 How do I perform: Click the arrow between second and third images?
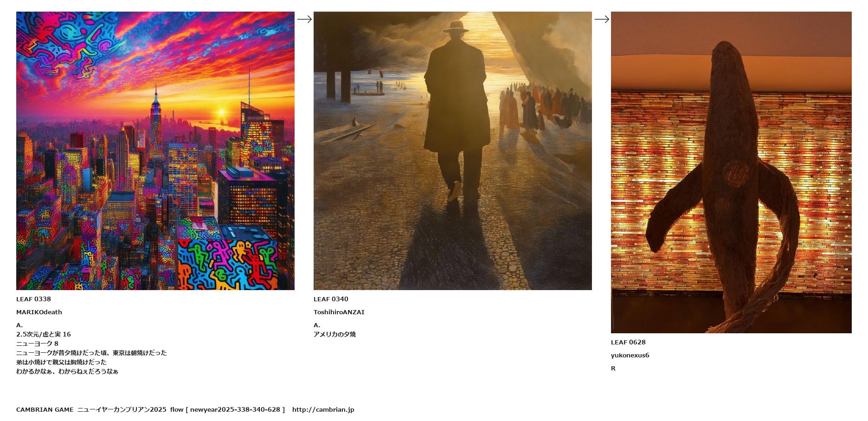point(602,19)
